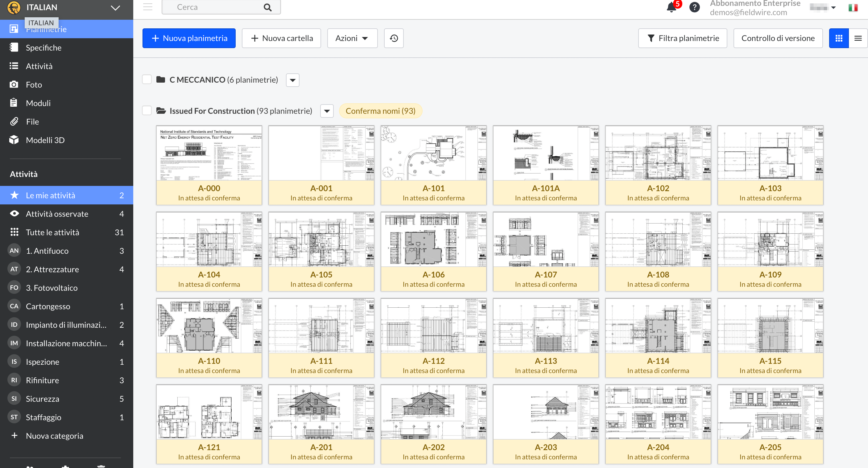Screen dimensions: 868x468
Task: Check the C MECCANICO folder checkbox
Action: pyautogui.click(x=147, y=80)
